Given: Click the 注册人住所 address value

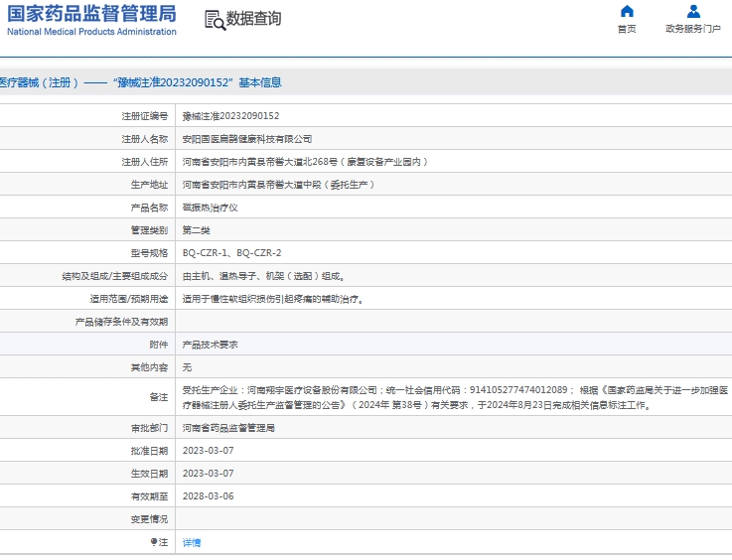Looking at the screenshot, I should 305,162.
